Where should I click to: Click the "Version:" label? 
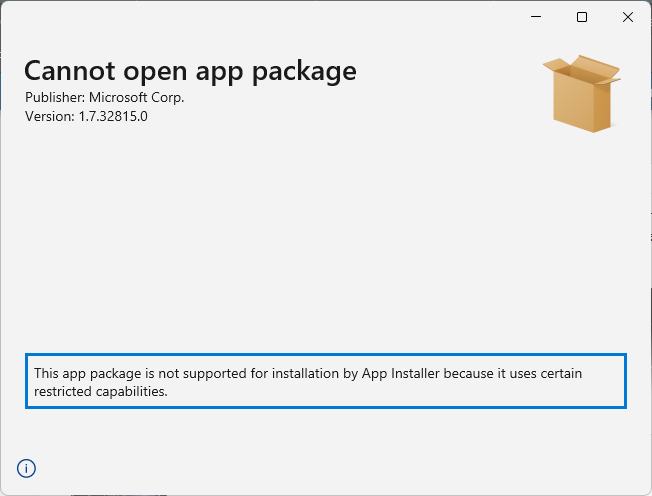49,116
